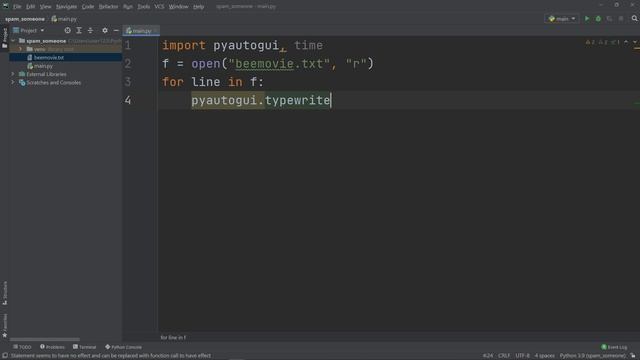The image size is (640, 360).
Task: Open the Code menu
Action: pyautogui.click(x=88, y=7)
